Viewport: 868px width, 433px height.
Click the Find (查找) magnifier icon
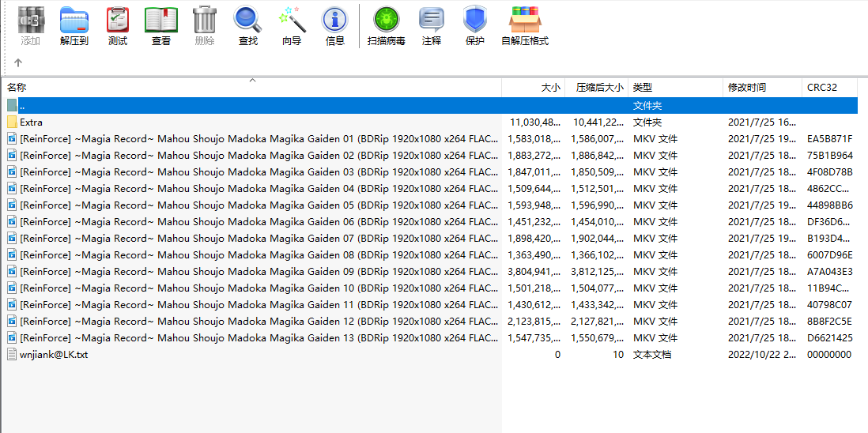pos(247,26)
